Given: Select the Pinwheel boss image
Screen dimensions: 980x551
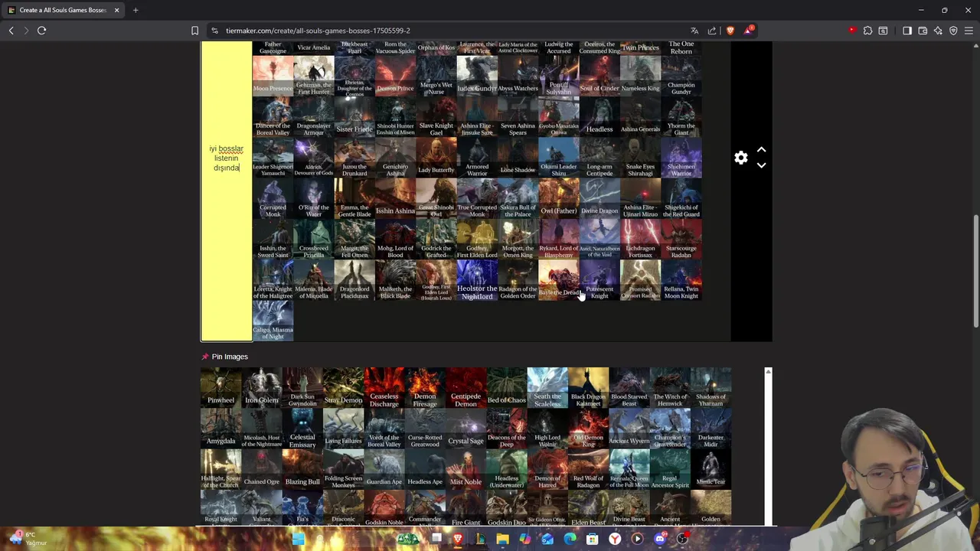Looking at the screenshot, I should point(220,387).
